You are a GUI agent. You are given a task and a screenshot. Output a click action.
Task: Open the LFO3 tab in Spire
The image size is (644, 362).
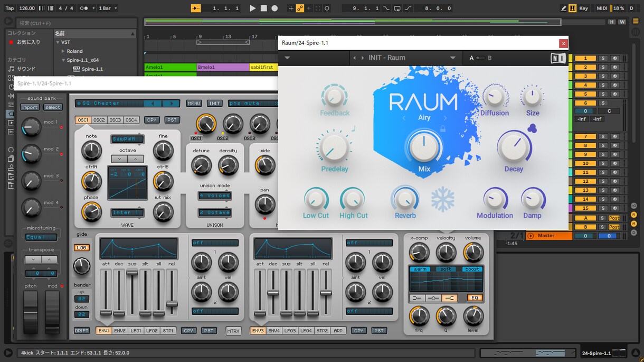click(290, 331)
